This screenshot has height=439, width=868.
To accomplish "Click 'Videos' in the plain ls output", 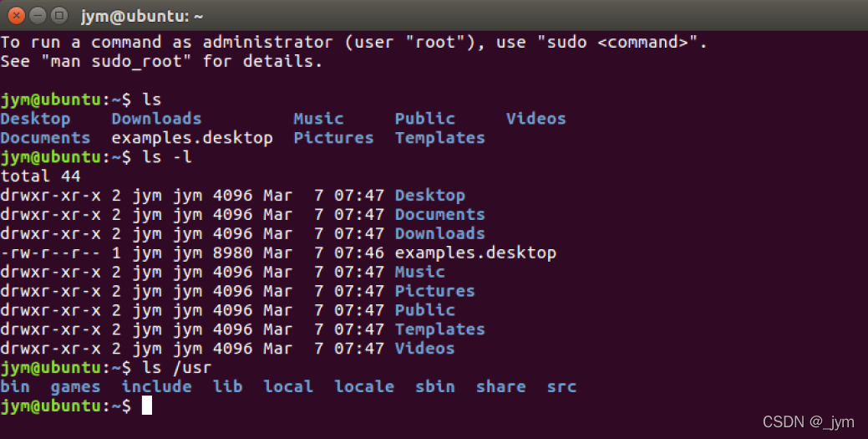I will [x=536, y=119].
